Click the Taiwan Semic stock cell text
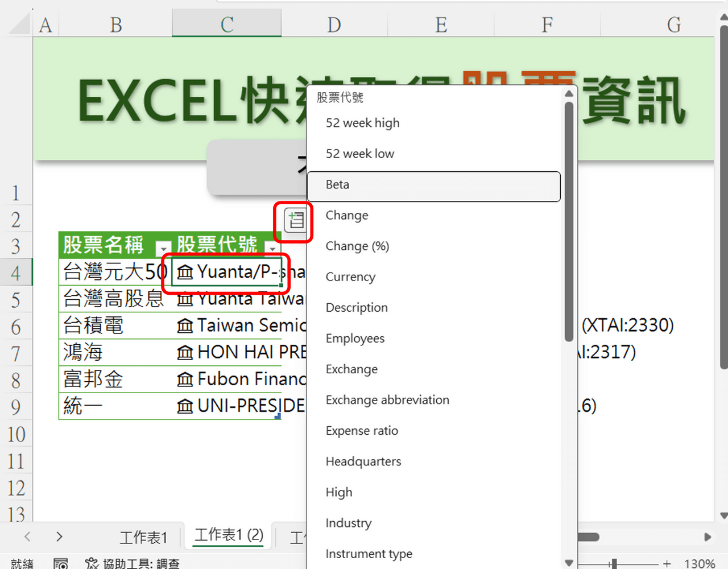This screenshot has height=569, width=728. click(x=252, y=325)
